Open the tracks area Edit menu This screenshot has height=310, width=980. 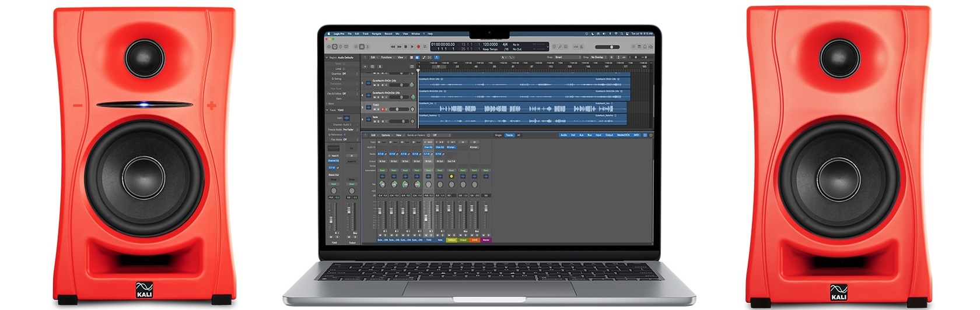point(374,57)
